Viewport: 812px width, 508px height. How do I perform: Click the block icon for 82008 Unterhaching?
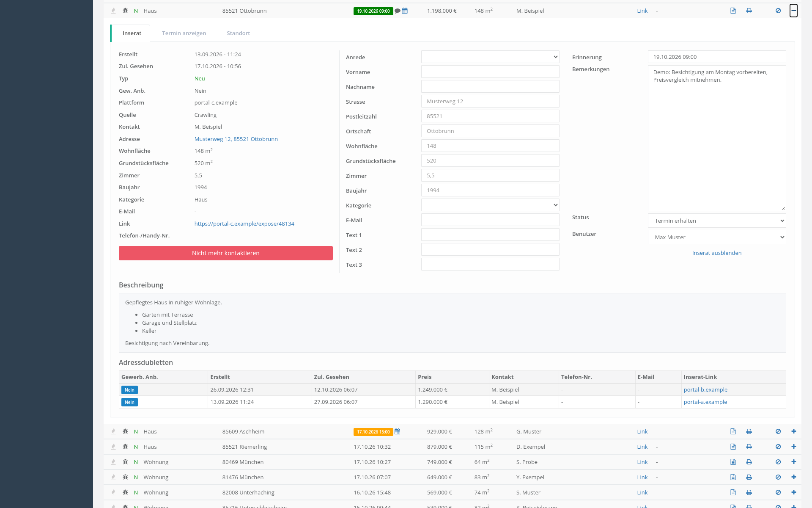(778, 492)
